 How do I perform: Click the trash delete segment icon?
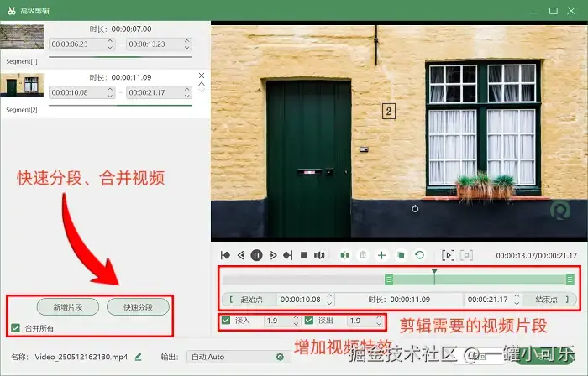[363, 255]
